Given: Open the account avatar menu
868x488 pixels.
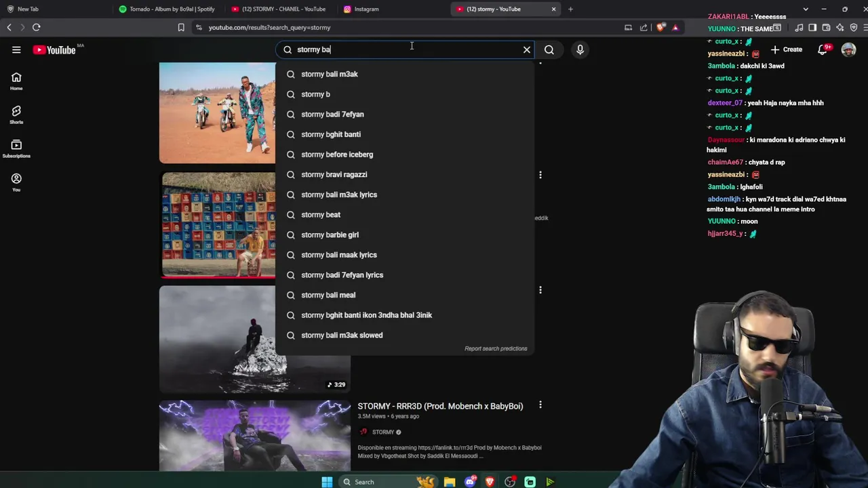Looking at the screenshot, I should tap(848, 49).
